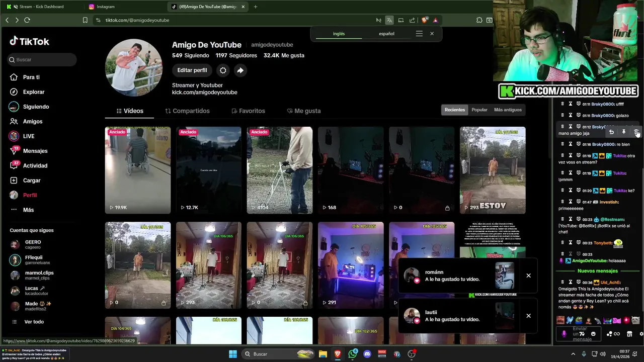
Task: Click chat message input Enviar un mensaje
Action: pos(579,334)
